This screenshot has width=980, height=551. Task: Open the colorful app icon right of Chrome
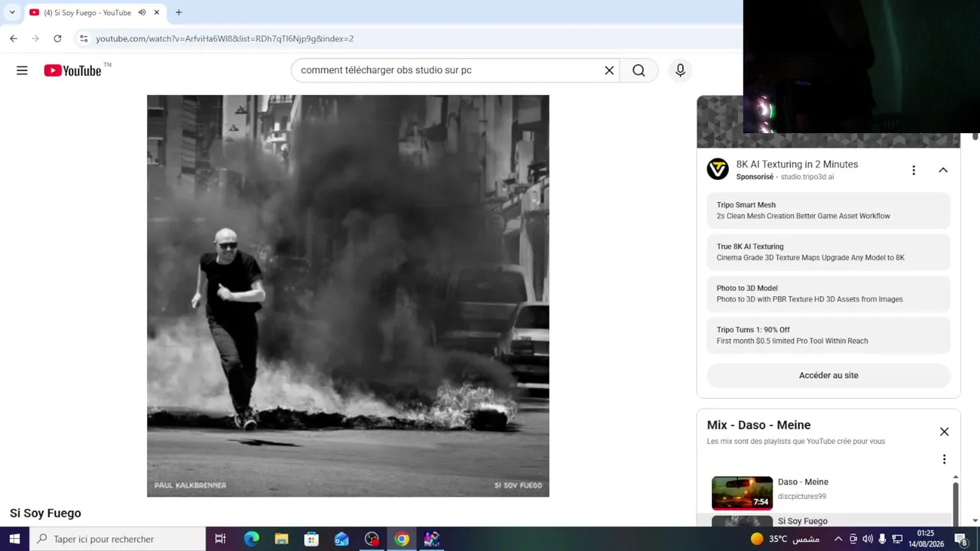pyautogui.click(x=432, y=539)
